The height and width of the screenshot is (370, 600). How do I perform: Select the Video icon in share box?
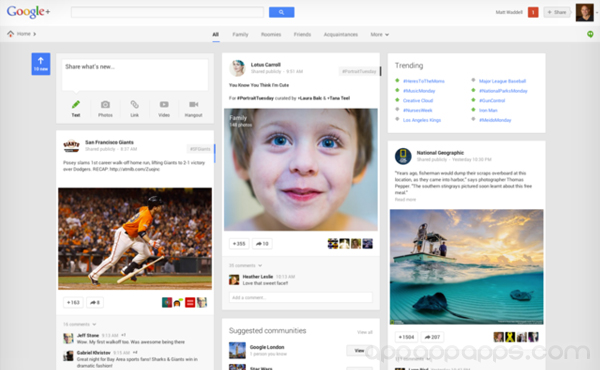pyautogui.click(x=164, y=104)
